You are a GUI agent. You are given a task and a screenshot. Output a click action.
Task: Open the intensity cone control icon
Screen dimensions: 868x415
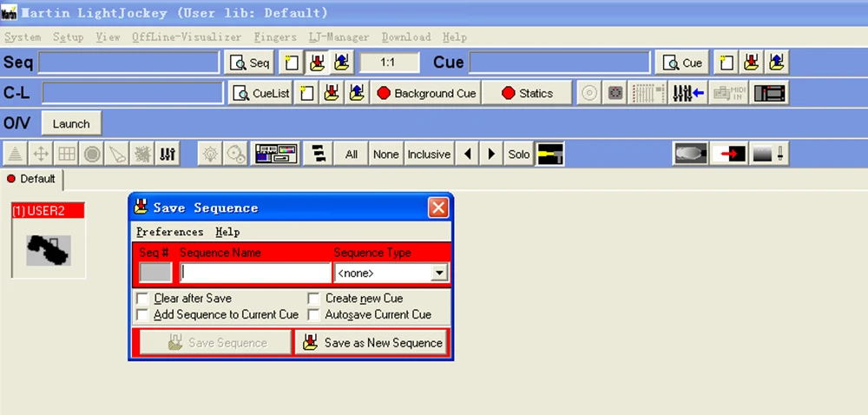16,154
